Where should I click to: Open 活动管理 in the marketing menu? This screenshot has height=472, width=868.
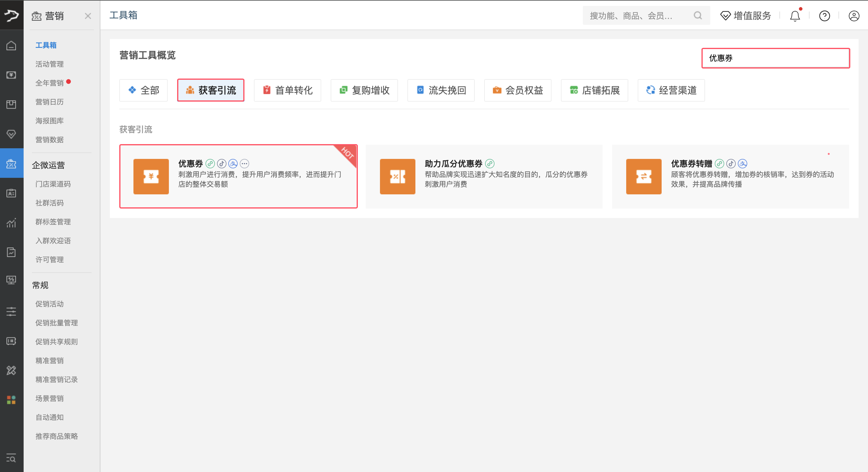pos(50,64)
